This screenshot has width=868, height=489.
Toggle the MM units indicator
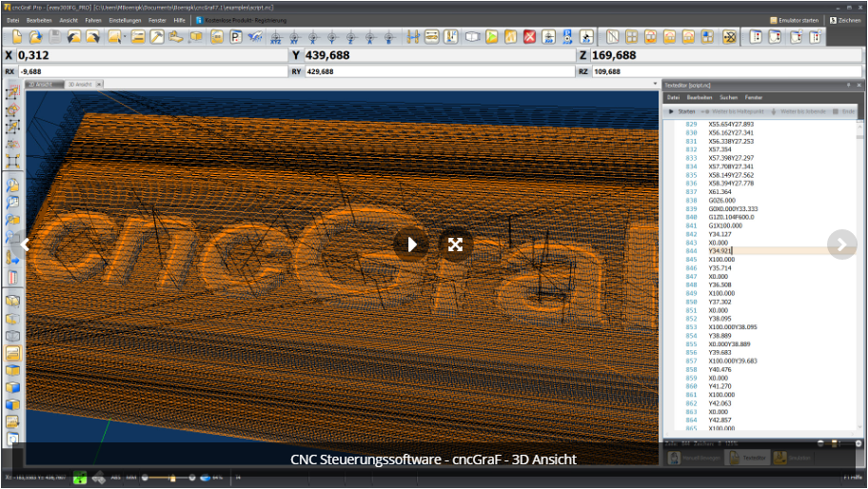coord(131,478)
